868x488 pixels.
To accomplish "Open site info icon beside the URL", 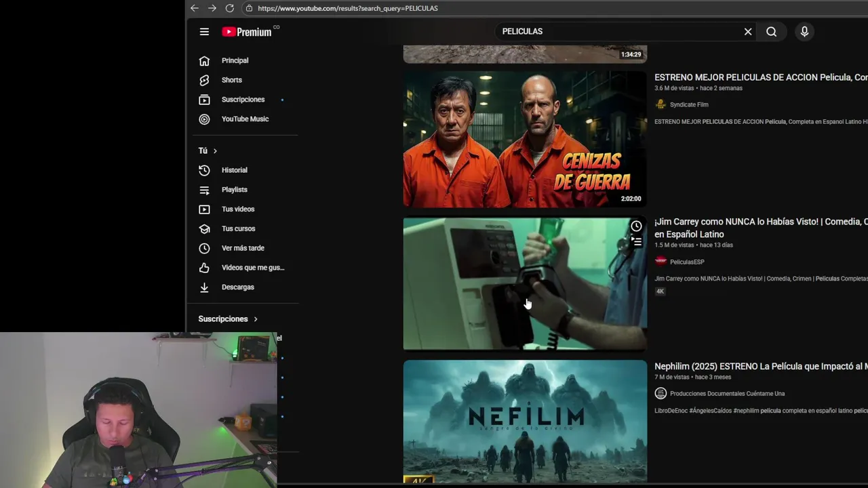I will pyautogui.click(x=249, y=8).
